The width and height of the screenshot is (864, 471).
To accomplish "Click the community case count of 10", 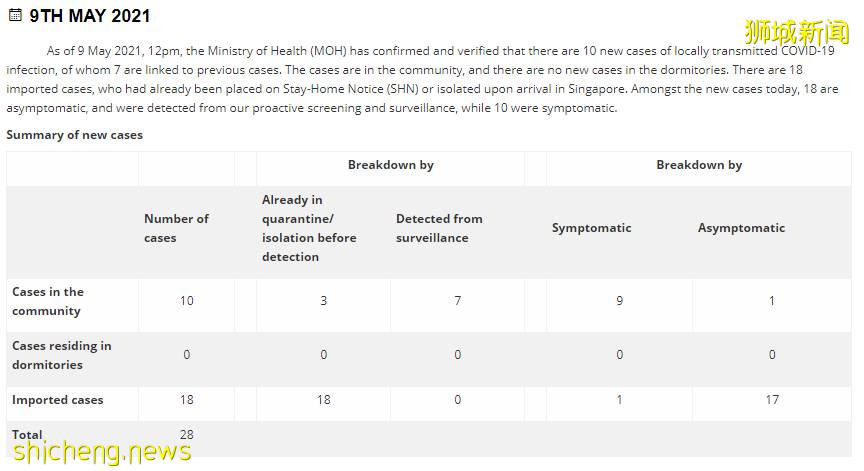I will coord(186,301).
